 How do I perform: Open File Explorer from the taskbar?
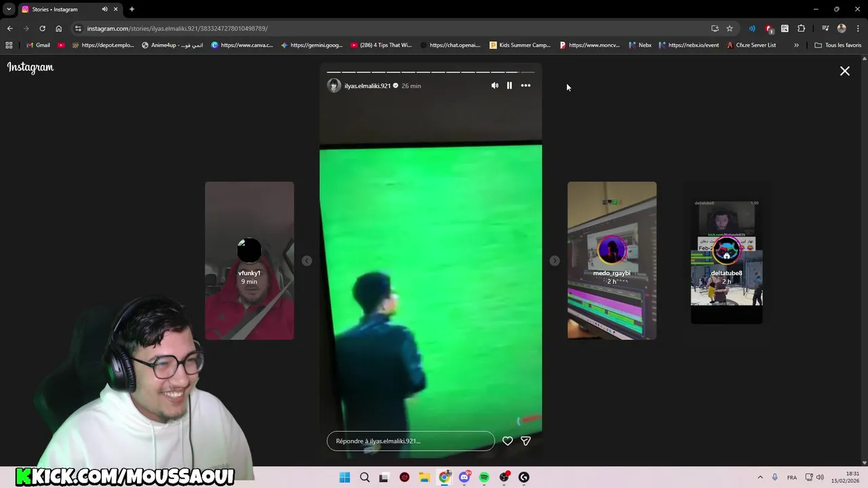[425, 477]
